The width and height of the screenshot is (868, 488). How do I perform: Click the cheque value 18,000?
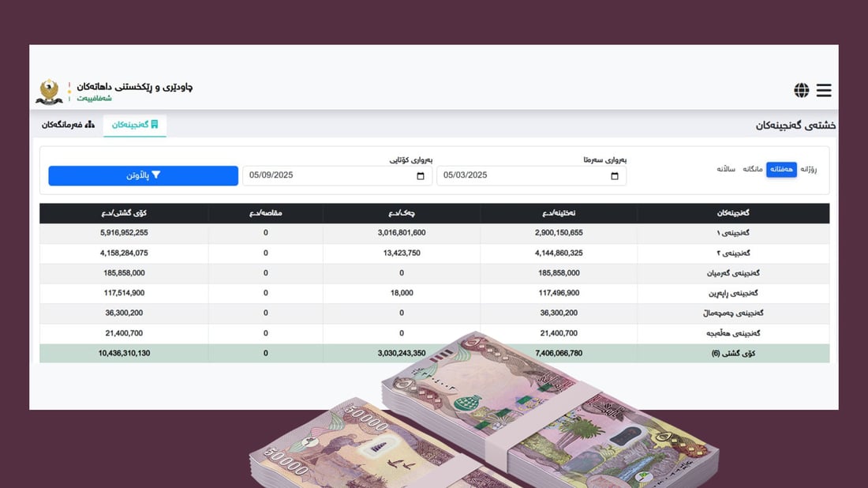tap(402, 293)
